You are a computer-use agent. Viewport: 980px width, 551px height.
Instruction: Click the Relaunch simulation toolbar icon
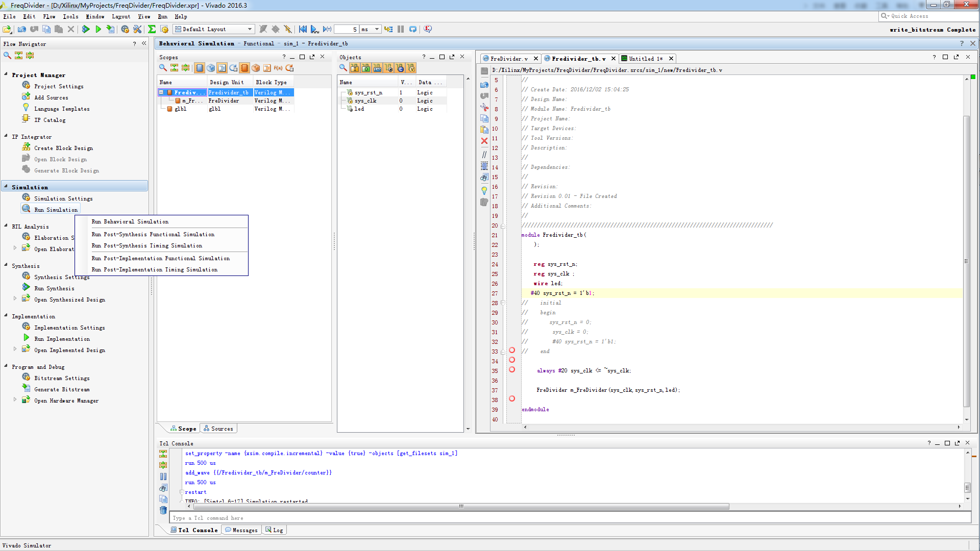point(412,29)
